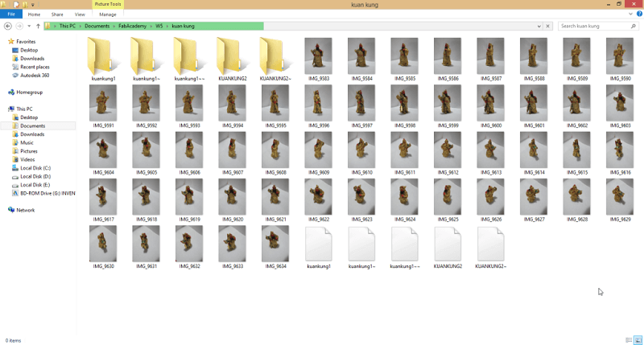Open the Help question mark icon
644x345 pixels.
639,14
